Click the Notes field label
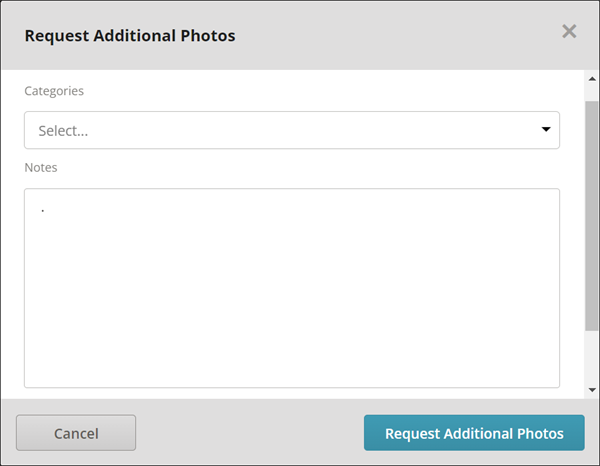The height and width of the screenshot is (466, 600). [x=41, y=168]
